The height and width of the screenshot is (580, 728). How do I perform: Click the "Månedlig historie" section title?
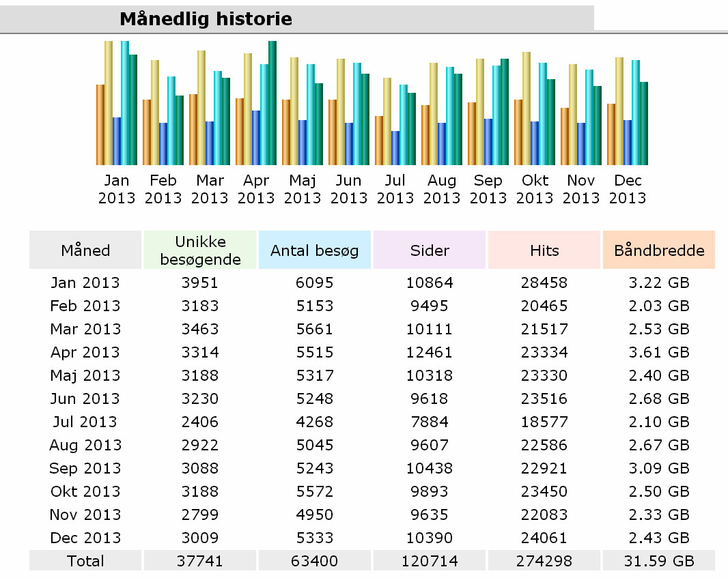pos(206,18)
